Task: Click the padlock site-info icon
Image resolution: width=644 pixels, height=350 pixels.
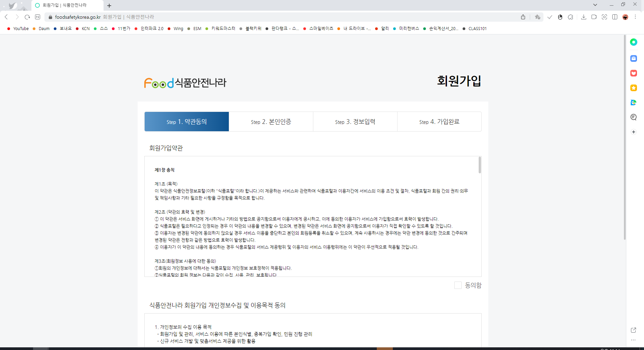Action: click(x=50, y=17)
